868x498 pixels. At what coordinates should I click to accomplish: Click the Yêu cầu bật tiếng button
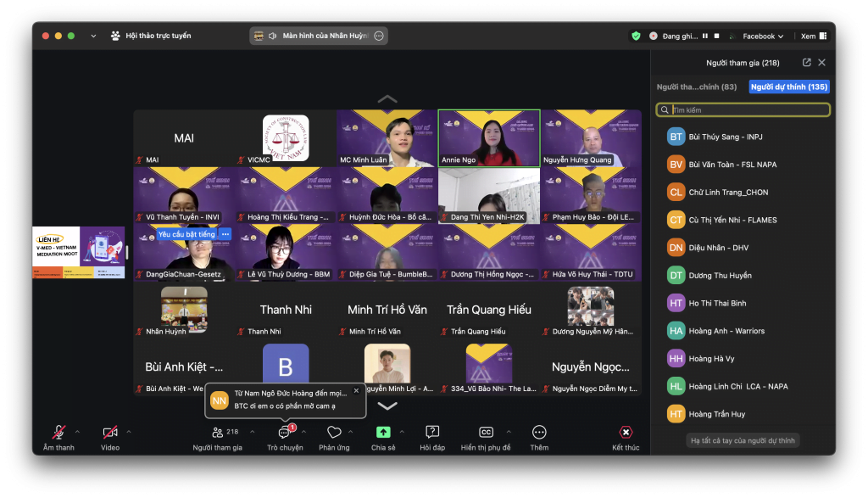(186, 234)
